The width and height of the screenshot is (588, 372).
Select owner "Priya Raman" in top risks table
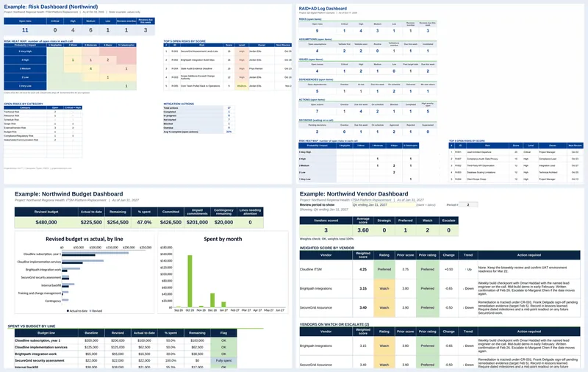(256, 68)
